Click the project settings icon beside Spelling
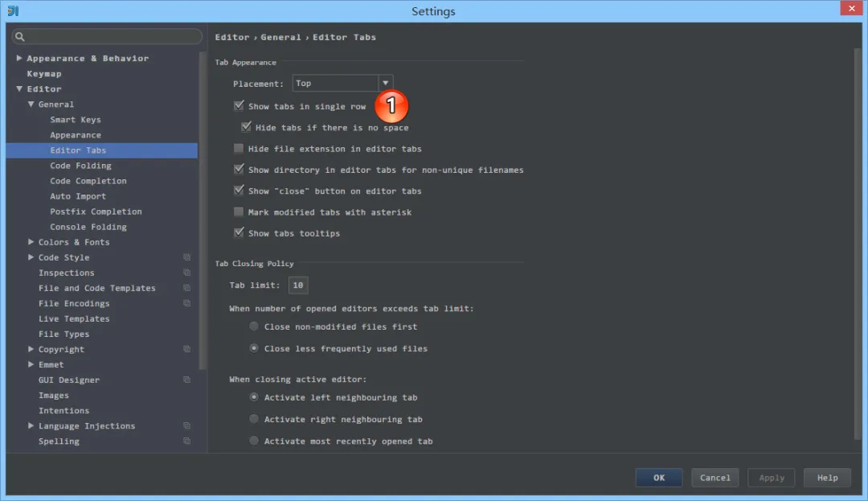This screenshot has height=501, width=868. 186,441
